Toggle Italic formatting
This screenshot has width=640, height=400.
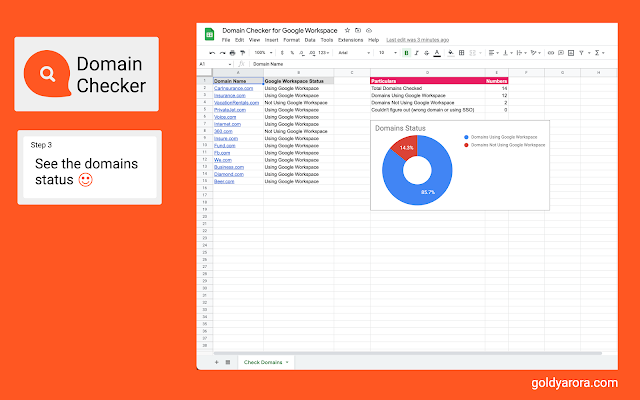tap(416, 53)
